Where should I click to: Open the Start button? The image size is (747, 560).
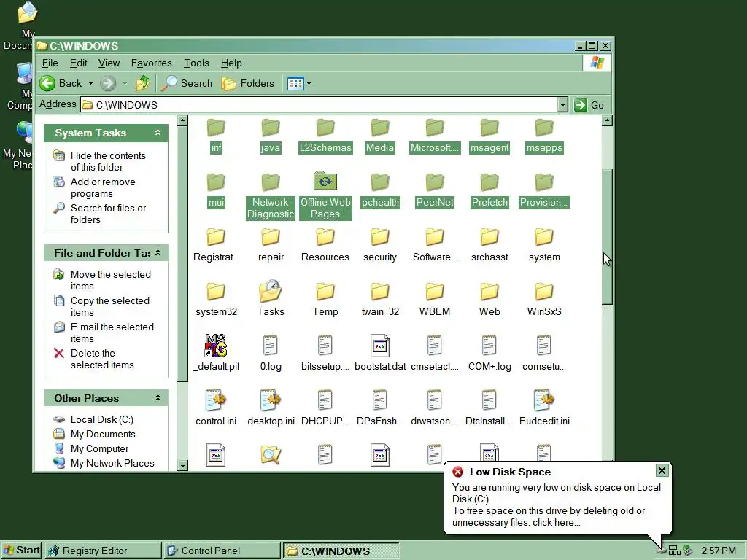21,551
